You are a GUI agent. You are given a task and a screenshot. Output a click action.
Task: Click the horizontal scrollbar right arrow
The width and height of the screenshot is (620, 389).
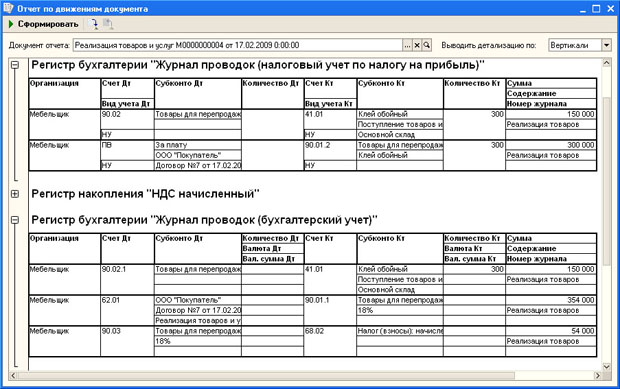pos(597,376)
